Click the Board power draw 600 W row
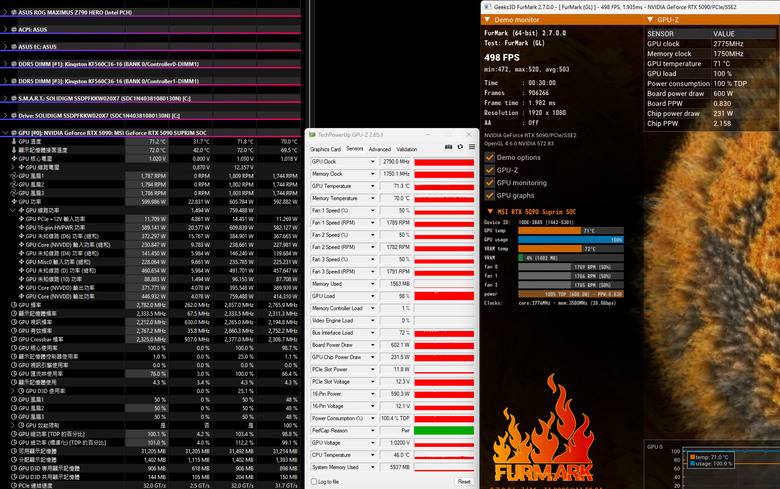 pyautogui.click(x=710, y=94)
